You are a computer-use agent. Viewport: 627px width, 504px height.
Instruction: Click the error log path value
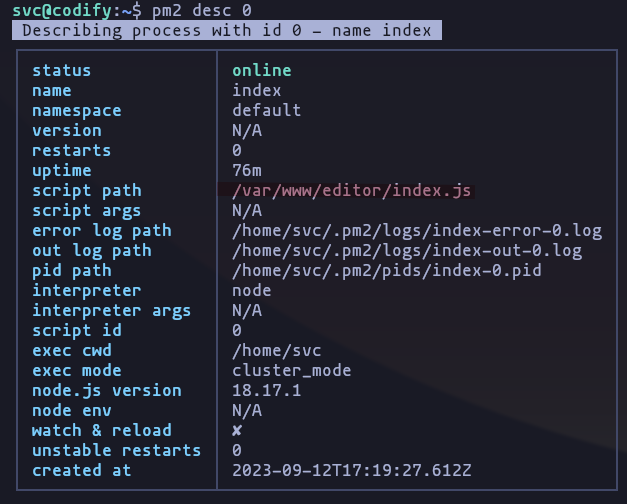417,231
